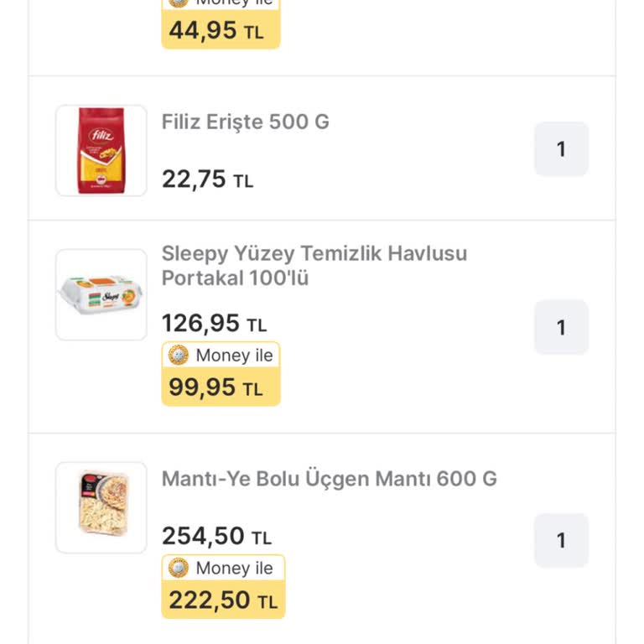644x644 pixels.
Task: Click the cut-off Money coin icon at top
Action: click(x=179, y=3)
